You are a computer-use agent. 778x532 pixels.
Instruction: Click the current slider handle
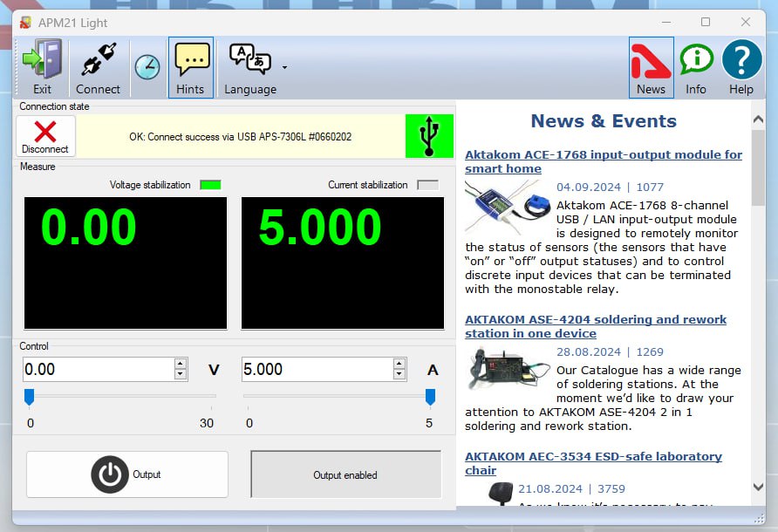[430, 398]
